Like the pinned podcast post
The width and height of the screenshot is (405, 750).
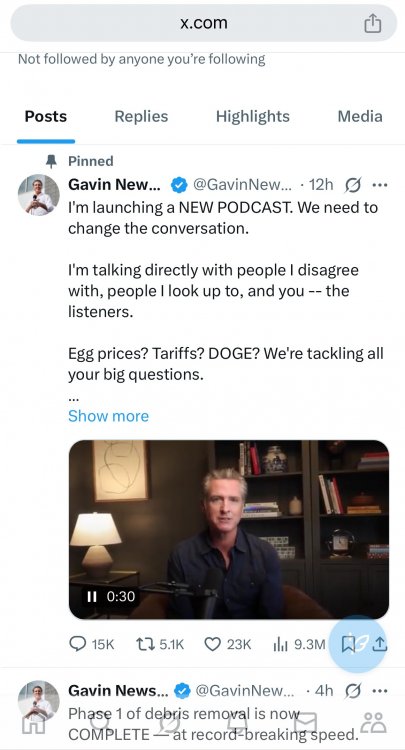click(228, 644)
